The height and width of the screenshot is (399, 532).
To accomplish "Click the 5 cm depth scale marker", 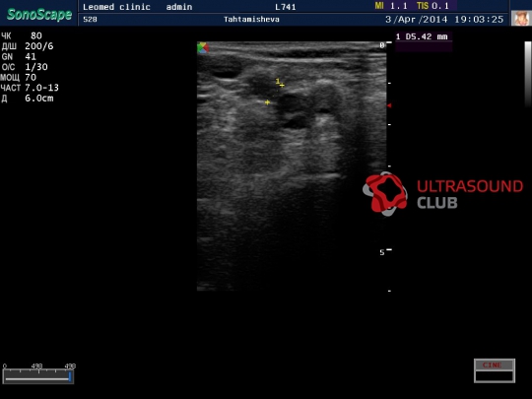I will coord(382,252).
